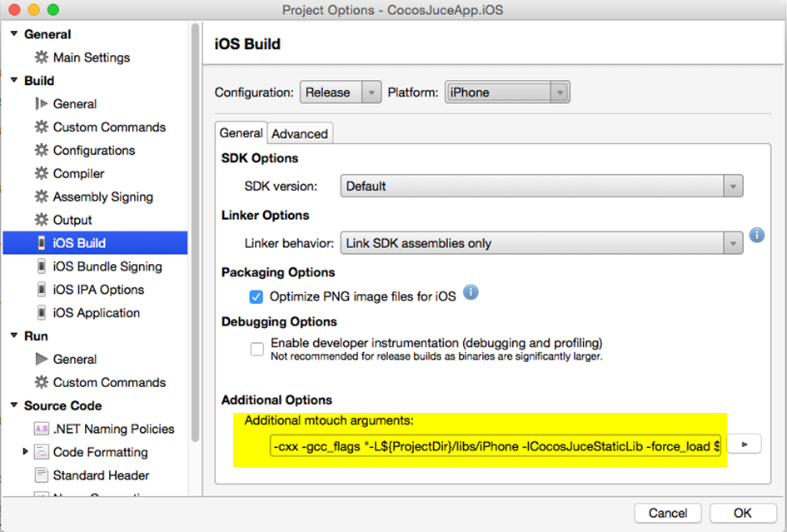Image resolution: width=787 pixels, height=532 pixels.
Task: Open iOS Bundle Signing page
Action: tap(107, 266)
